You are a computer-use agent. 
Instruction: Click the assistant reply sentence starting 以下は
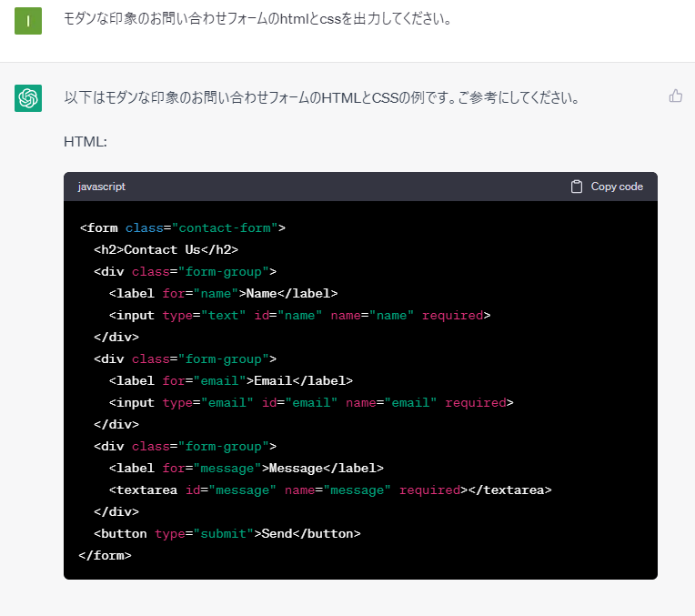click(x=321, y=97)
